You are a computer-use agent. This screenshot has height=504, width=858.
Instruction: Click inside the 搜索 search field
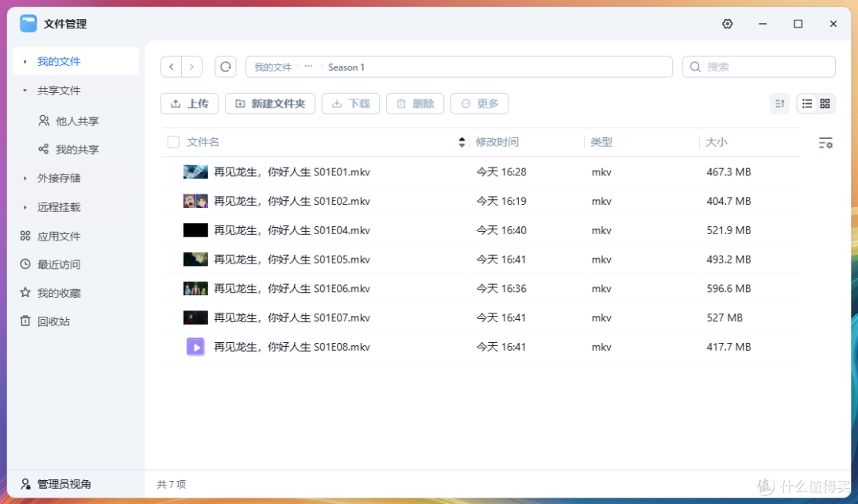tap(759, 67)
